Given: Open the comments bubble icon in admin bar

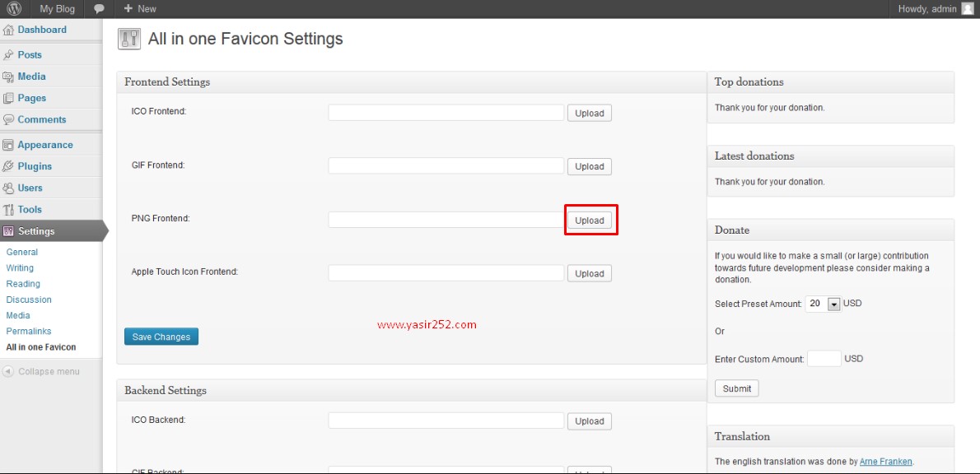Looking at the screenshot, I should pos(98,9).
